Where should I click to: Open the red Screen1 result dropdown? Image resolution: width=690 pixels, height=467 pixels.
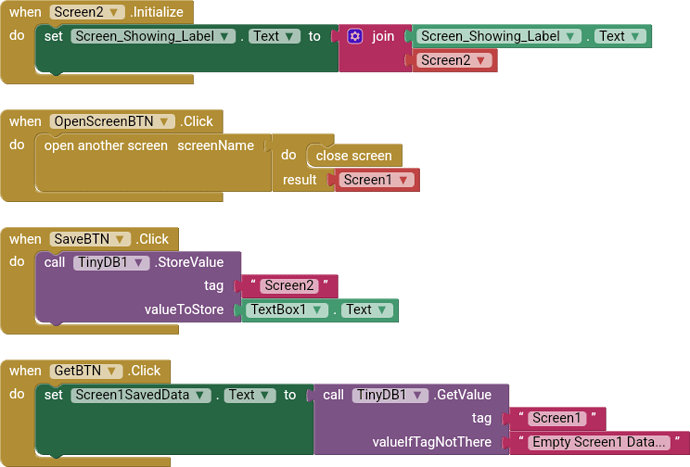[x=377, y=180]
